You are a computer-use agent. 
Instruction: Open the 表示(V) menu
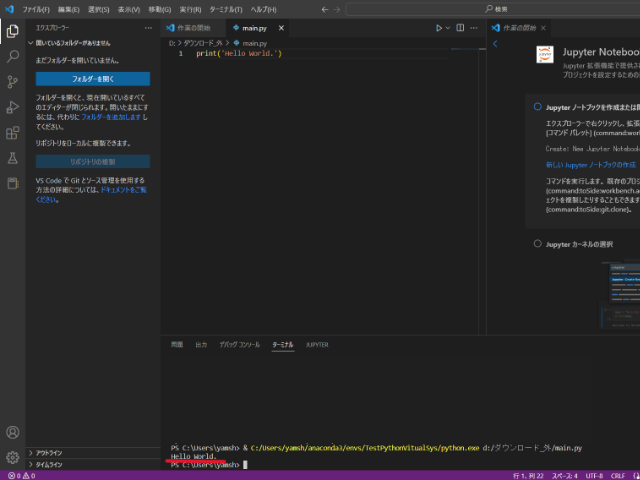pyautogui.click(x=129, y=9)
